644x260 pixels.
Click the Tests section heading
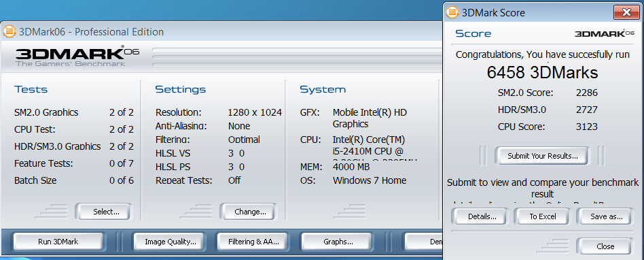[31, 90]
